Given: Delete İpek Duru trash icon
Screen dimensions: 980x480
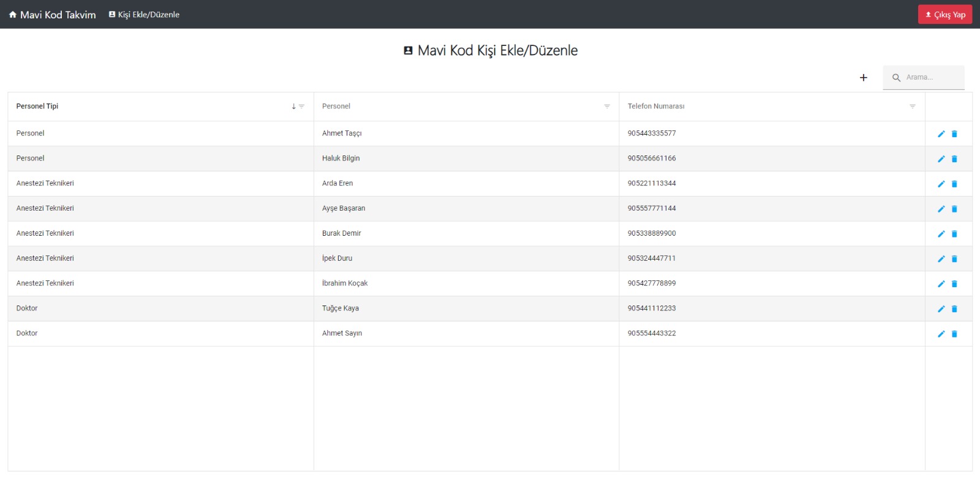Looking at the screenshot, I should click(x=954, y=259).
